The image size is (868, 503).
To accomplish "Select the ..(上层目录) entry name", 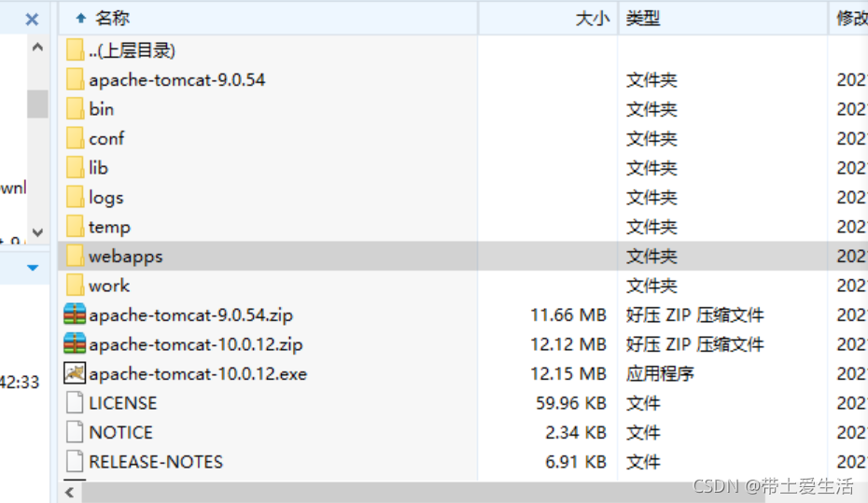I will coord(132,50).
